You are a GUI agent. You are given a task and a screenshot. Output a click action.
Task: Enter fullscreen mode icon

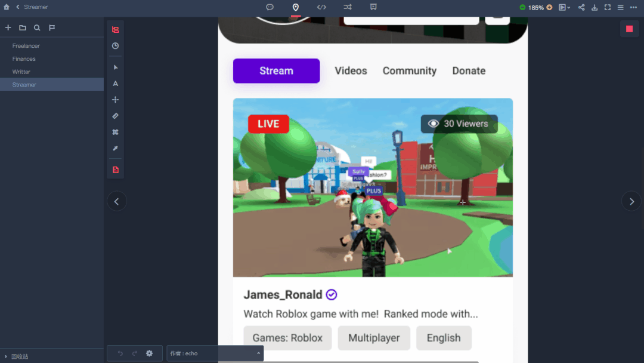pos(608,7)
